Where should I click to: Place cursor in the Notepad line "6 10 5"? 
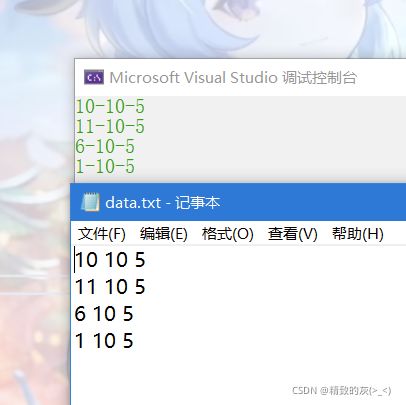click(x=104, y=314)
